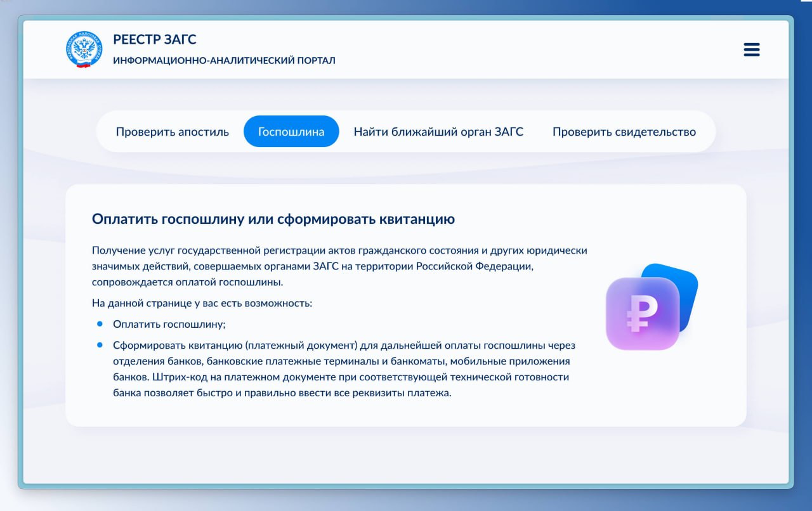Open the Найти ближайший орган ЗАГС tab

click(x=439, y=132)
